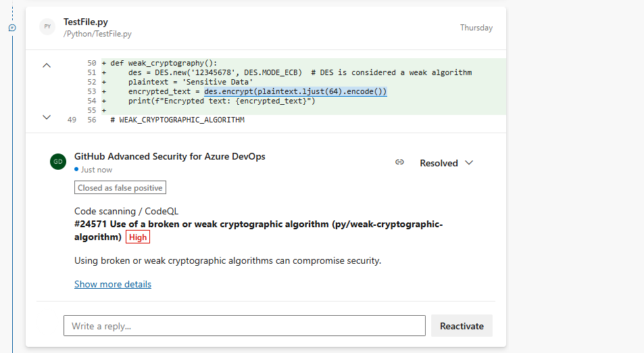Expand hidden code lines above

(x=47, y=65)
